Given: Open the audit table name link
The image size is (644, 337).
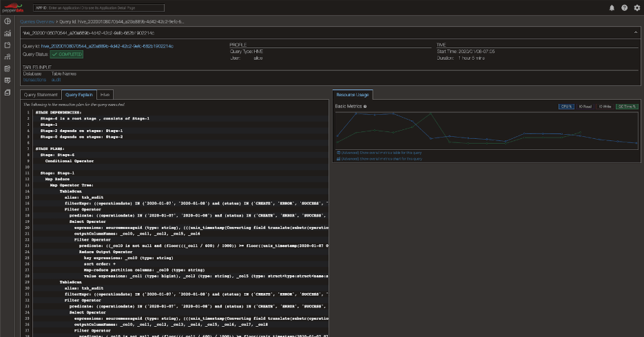Looking at the screenshot, I should [56, 80].
